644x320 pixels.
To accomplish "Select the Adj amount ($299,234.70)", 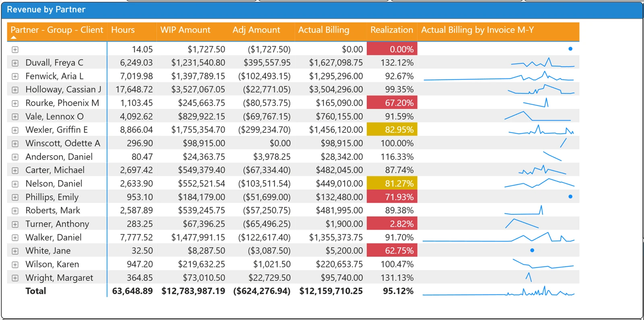I will (264, 130).
